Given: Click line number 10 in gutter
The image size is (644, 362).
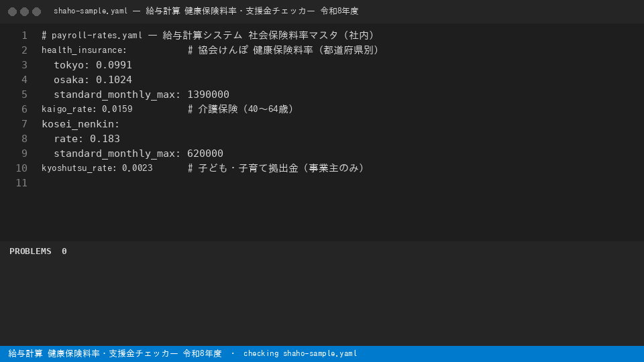Looking at the screenshot, I should point(21,168).
